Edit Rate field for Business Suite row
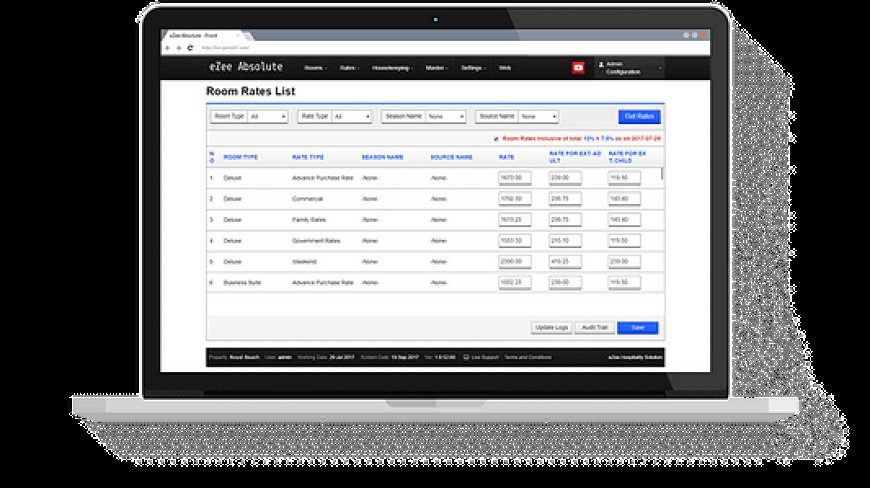This screenshot has width=870, height=488. tap(514, 282)
